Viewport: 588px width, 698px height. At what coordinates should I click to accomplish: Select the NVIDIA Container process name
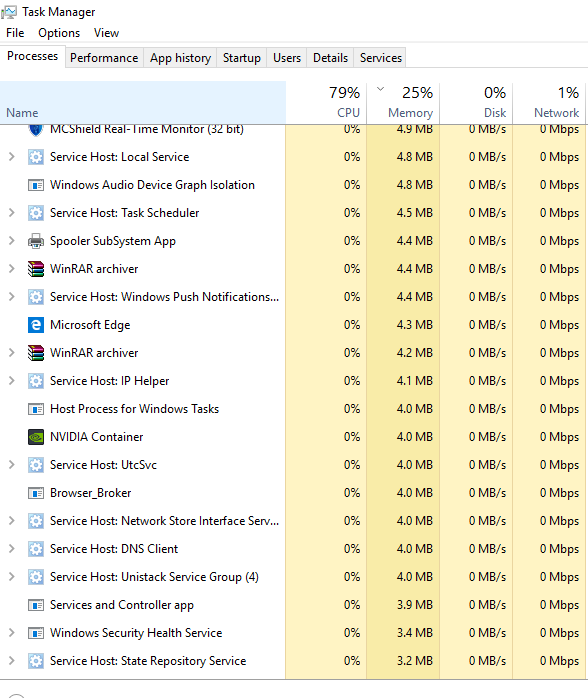tap(97, 437)
